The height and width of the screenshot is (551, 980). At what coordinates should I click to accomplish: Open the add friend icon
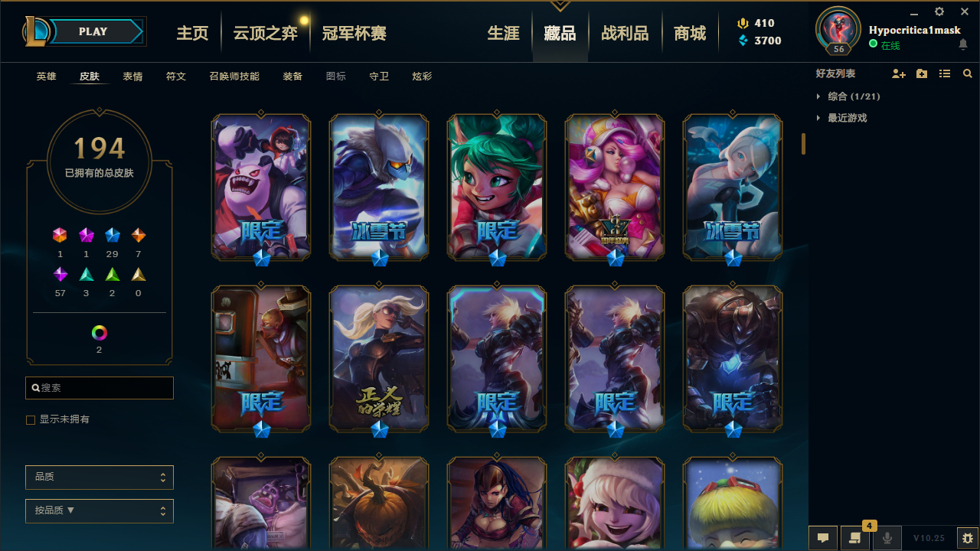point(899,73)
